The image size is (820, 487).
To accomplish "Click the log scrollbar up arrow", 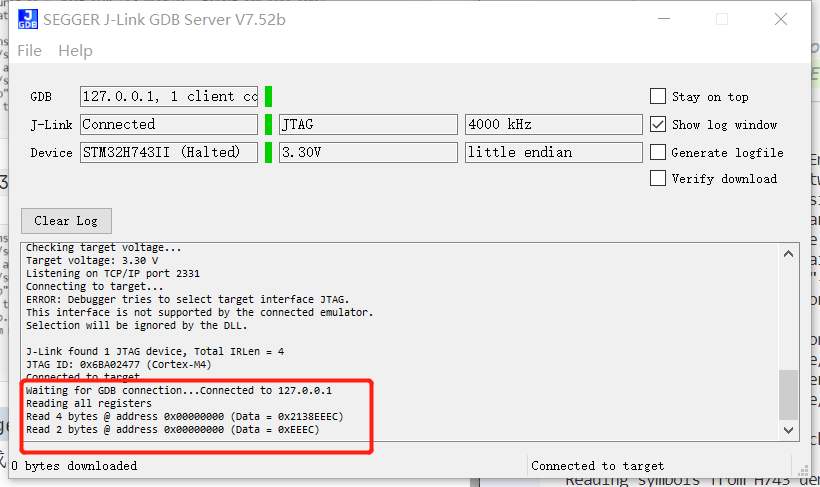I will (789, 254).
